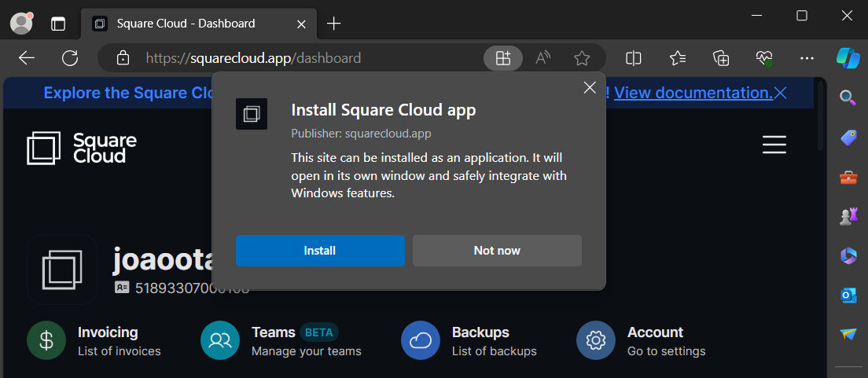
Task: View site information lock icon
Action: pyautogui.click(x=123, y=58)
